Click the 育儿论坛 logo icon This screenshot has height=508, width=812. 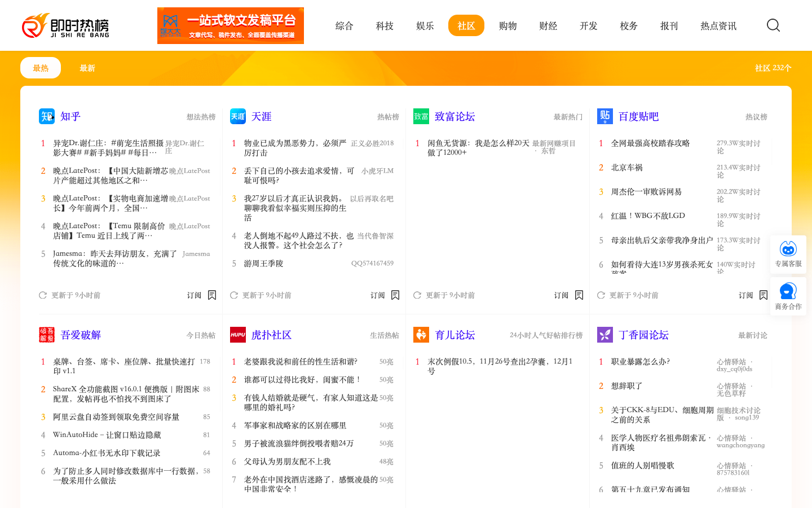tap(421, 335)
